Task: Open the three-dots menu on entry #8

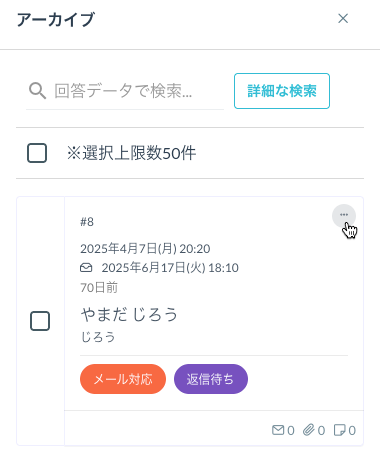Action: tap(344, 215)
